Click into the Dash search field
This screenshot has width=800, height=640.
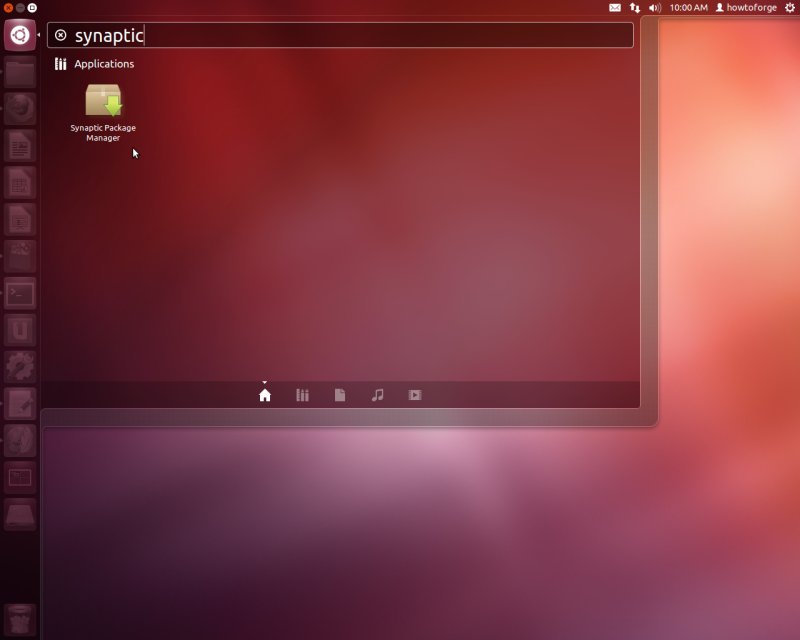(340, 35)
